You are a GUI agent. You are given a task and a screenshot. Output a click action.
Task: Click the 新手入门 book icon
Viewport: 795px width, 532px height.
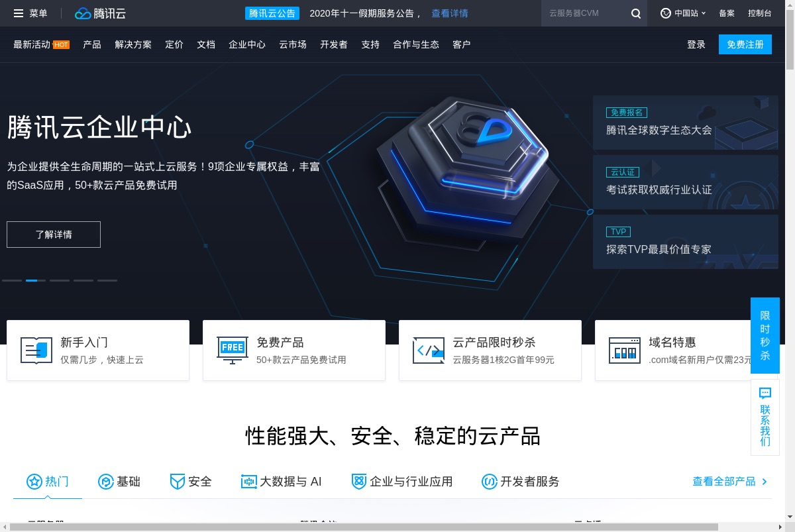point(36,350)
